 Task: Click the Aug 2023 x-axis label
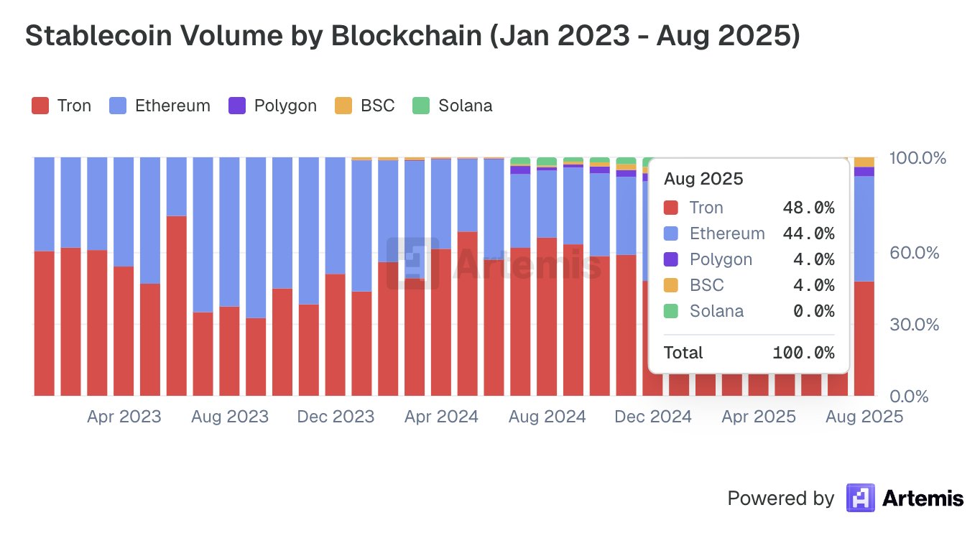pyautogui.click(x=230, y=417)
